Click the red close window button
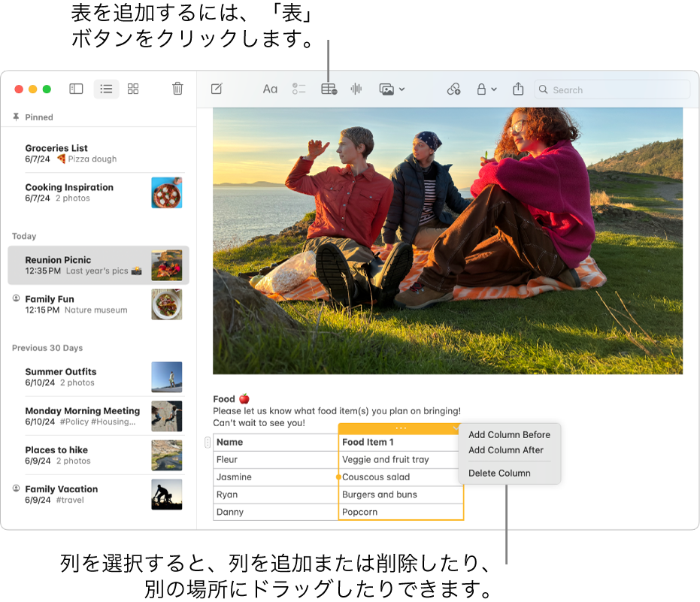Screen dimensions: 700x602 click(x=19, y=89)
